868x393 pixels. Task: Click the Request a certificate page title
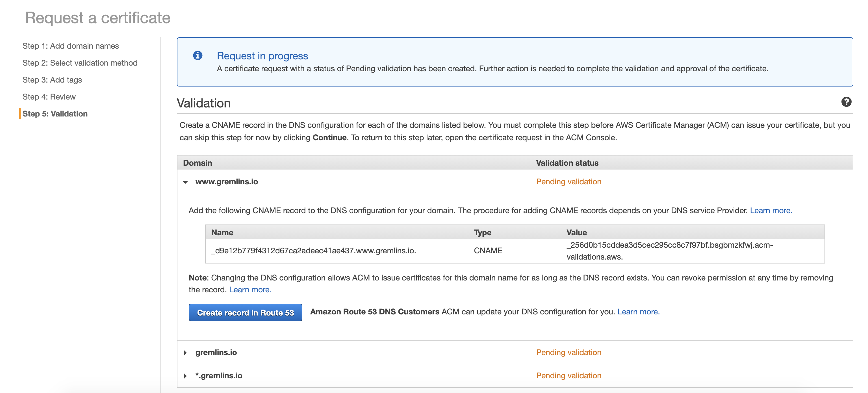pyautogui.click(x=98, y=18)
